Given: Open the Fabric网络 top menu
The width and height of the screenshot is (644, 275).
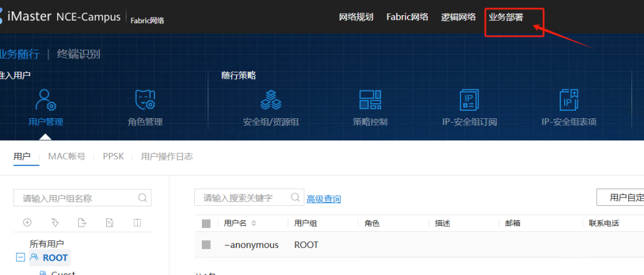Looking at the screenshot, I should coord(408,17).
